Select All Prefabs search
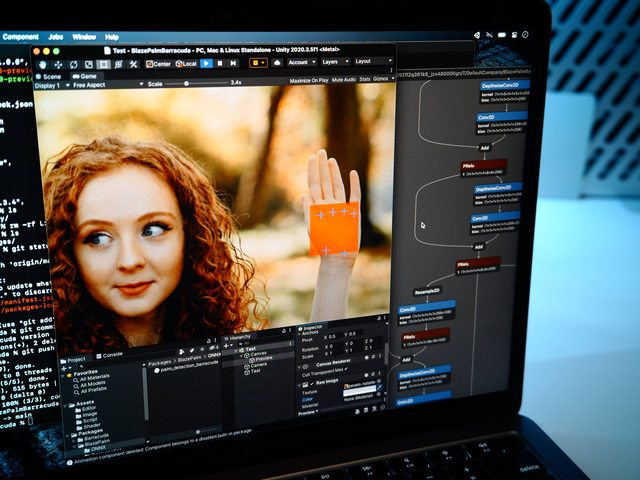Viewport: 640px width, 480px height. click(90, 391)
